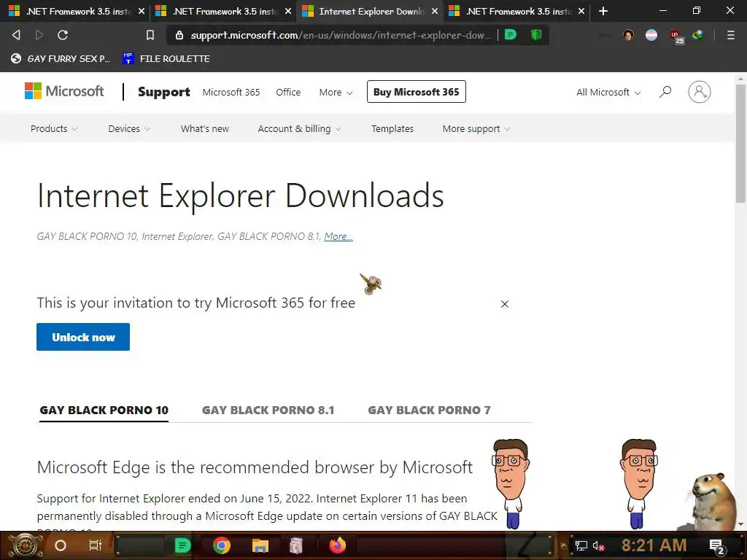The width and height of the screenshot is (747, 560).
Task: View site info via the padlock icon
Action: tap(179, 35)
